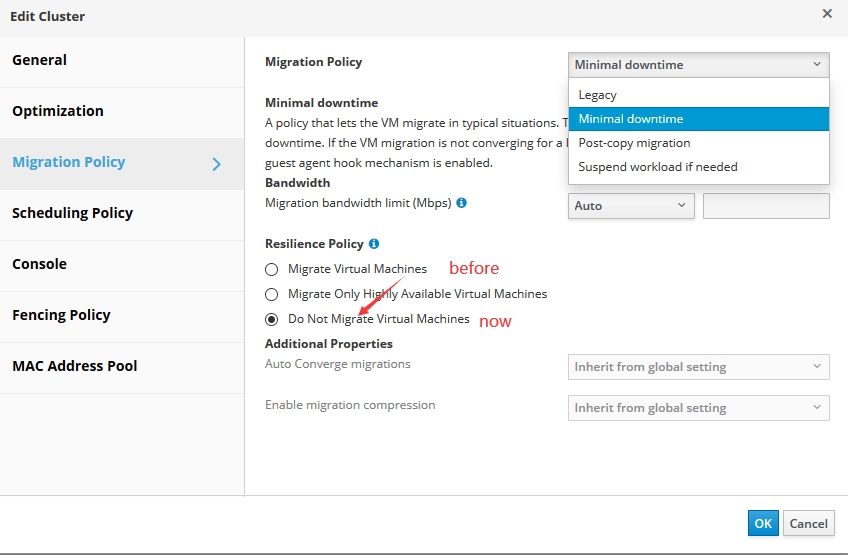Go to the Fencing Policy tab
Viewport: 848px width, 555px height.
click(x=61, y=315)
